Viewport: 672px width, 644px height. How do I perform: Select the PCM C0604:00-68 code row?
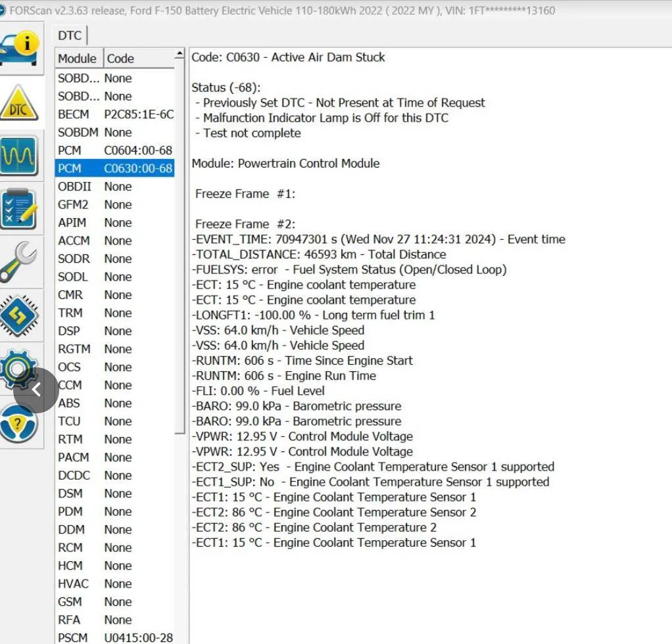click(x=115, y=150)
